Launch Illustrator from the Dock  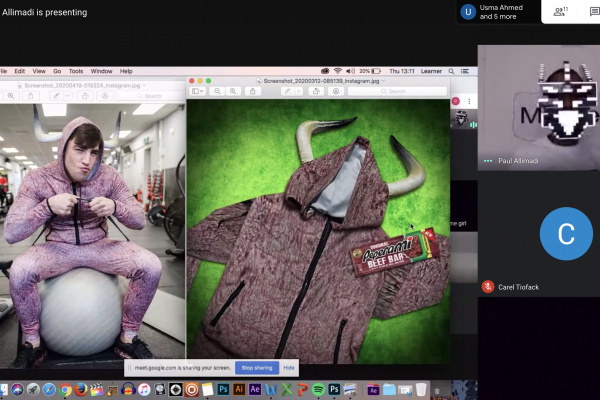click(239, 389)
